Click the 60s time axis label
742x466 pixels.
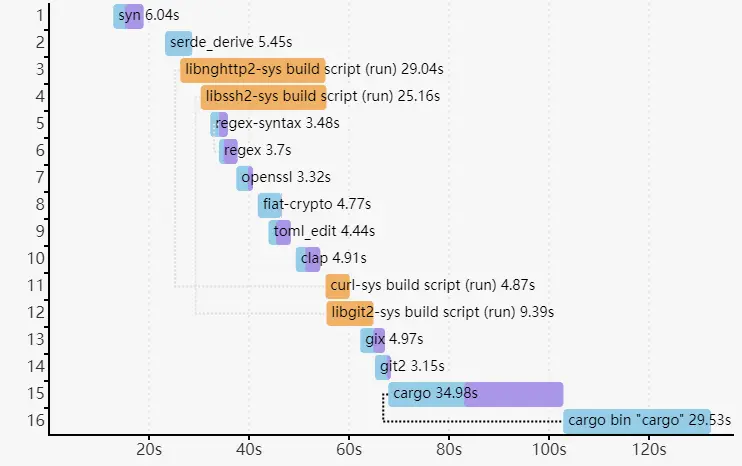point(348,450)
